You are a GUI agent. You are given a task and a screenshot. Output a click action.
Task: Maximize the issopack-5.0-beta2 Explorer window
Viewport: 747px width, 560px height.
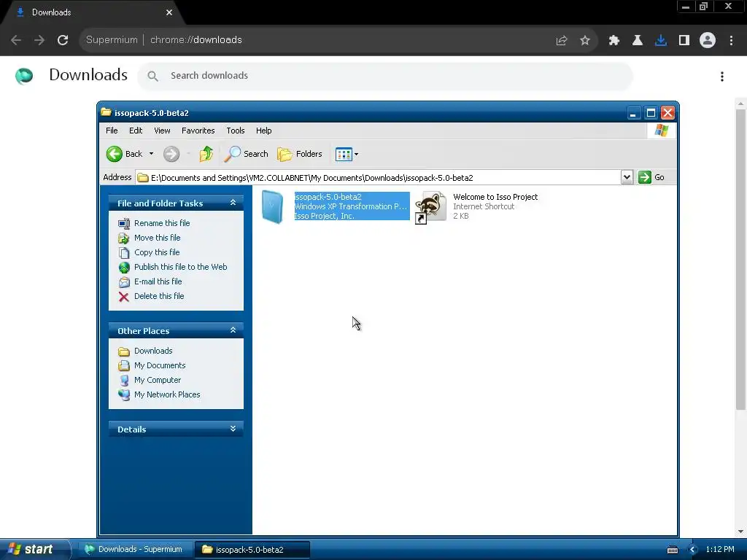coord(651,113)
